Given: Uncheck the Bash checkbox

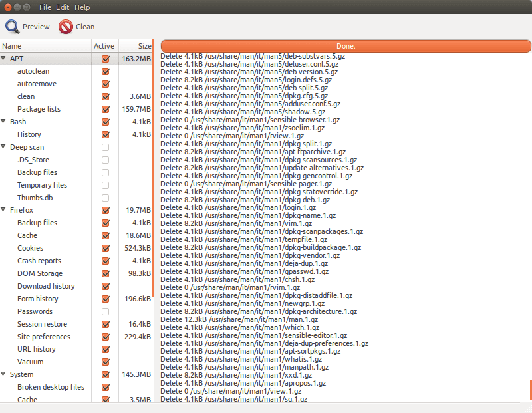Looking at the screenshot, I should (106, 122).
